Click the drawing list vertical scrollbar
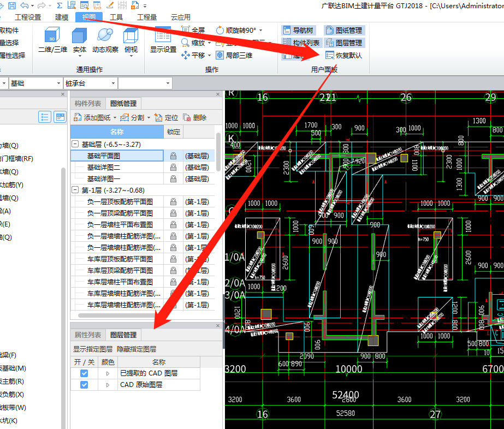 [x=218, y=152]
